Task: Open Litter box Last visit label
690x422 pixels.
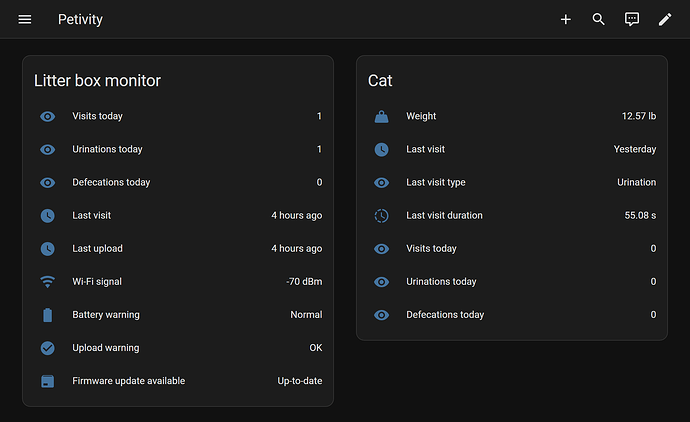Action: [x=92, y=215]
